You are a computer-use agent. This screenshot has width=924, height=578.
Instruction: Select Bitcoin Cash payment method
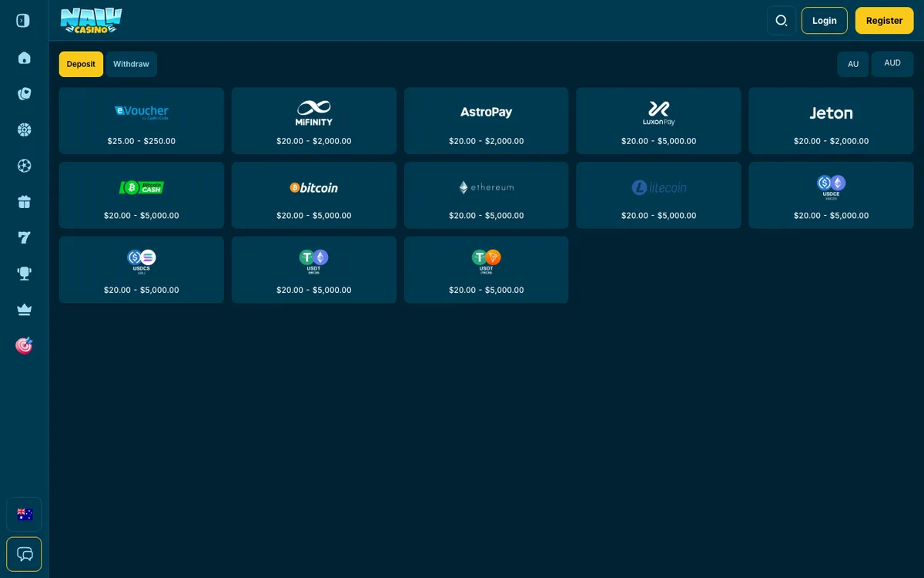(142, 195)
